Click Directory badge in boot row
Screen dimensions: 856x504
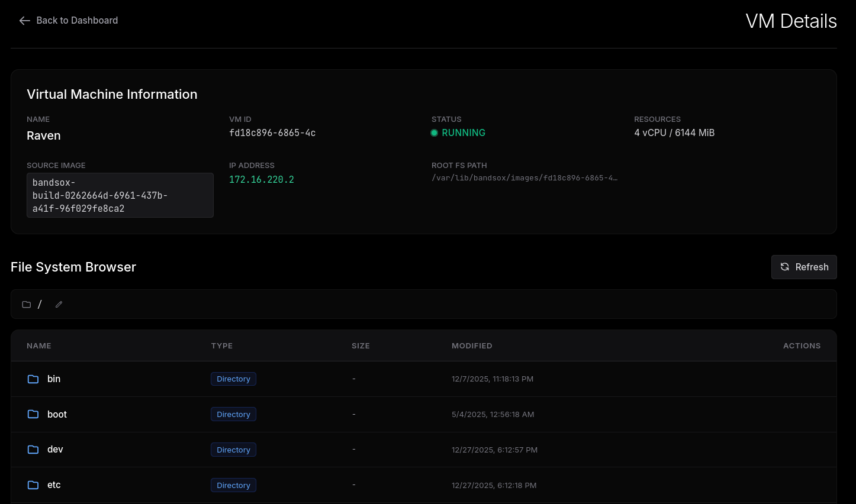pyautogui.click(x=233, y=415)
